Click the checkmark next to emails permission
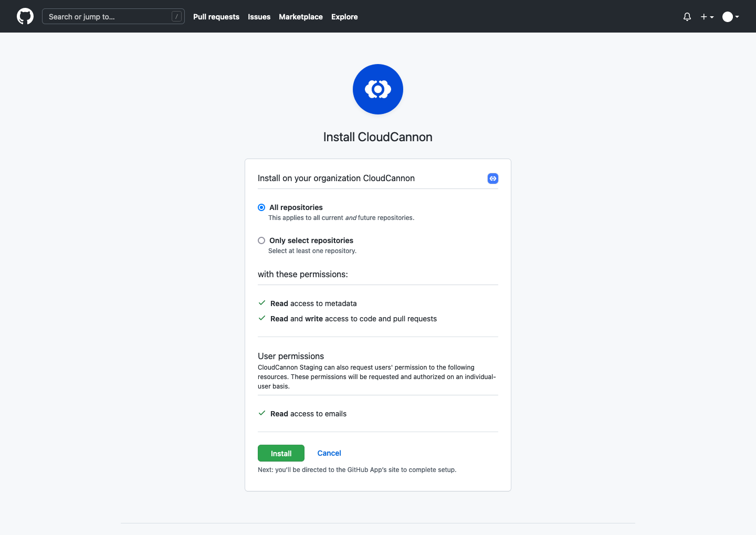The image size is (756, 535). [x=262, y=413]
